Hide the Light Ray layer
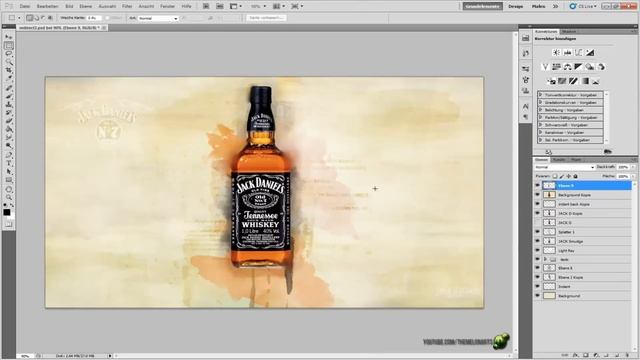Viewport: 640px width, 360px height. tap(537, 250)
